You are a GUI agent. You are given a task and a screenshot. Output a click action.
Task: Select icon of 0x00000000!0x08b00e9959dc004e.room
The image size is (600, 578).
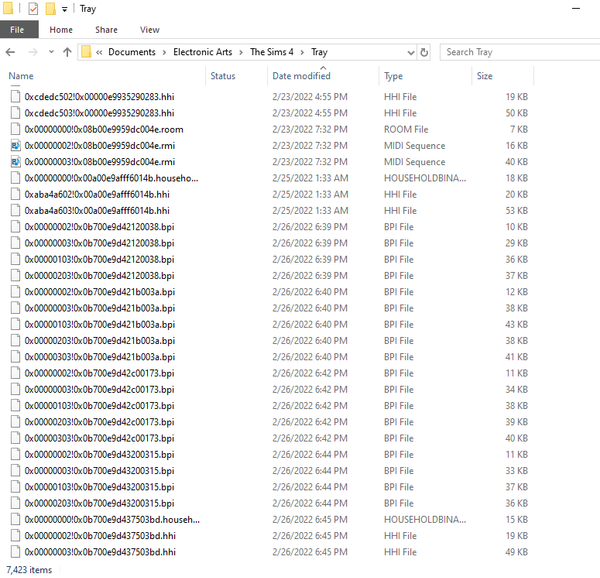click(x=15, y=129)
